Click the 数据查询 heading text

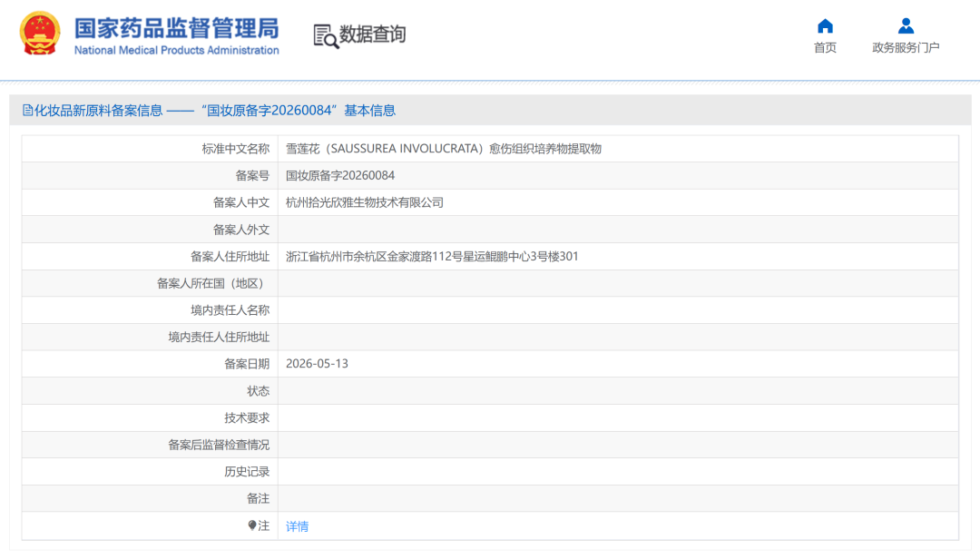click(x=373, y=34)
